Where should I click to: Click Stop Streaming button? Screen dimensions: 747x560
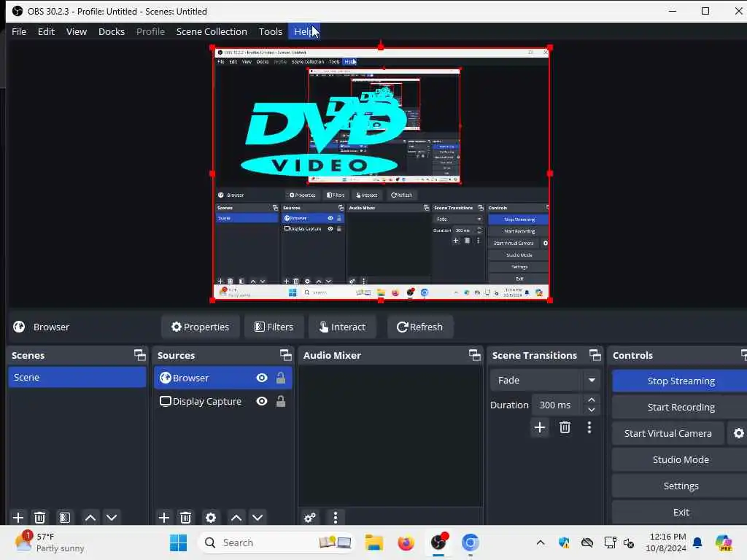tap(681, 381)
